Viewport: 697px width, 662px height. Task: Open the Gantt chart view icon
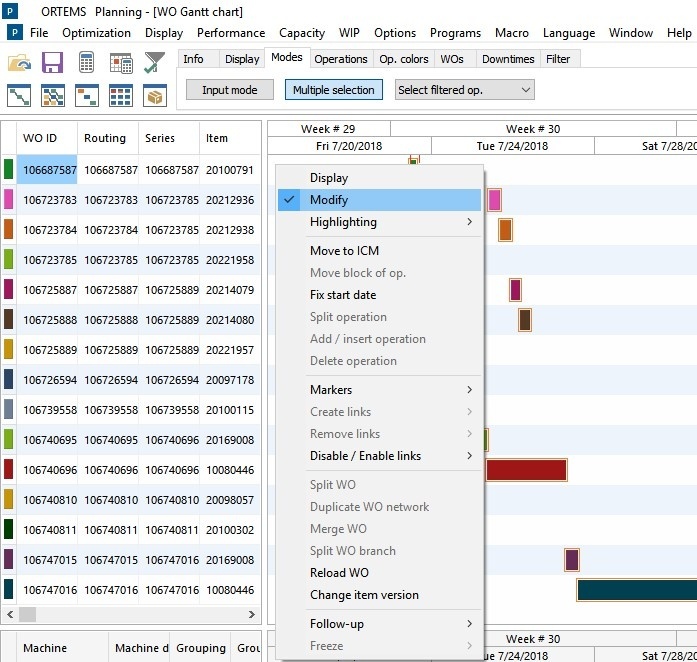point(19,96)
